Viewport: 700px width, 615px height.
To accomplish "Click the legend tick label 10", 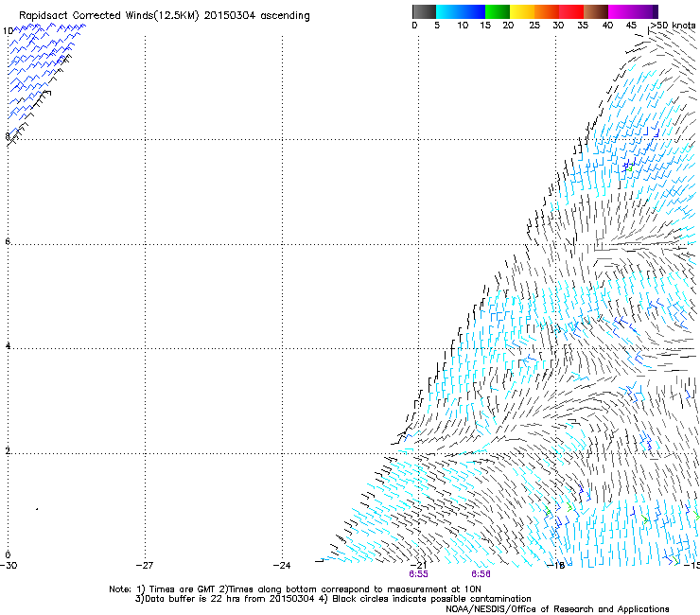I will click(463, 26).
